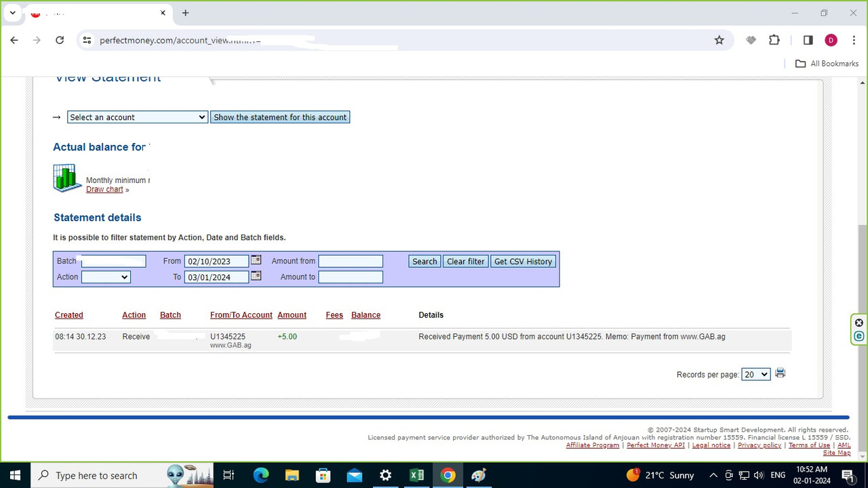
Task: Click the To date field
Action: [x=217, y=277]
